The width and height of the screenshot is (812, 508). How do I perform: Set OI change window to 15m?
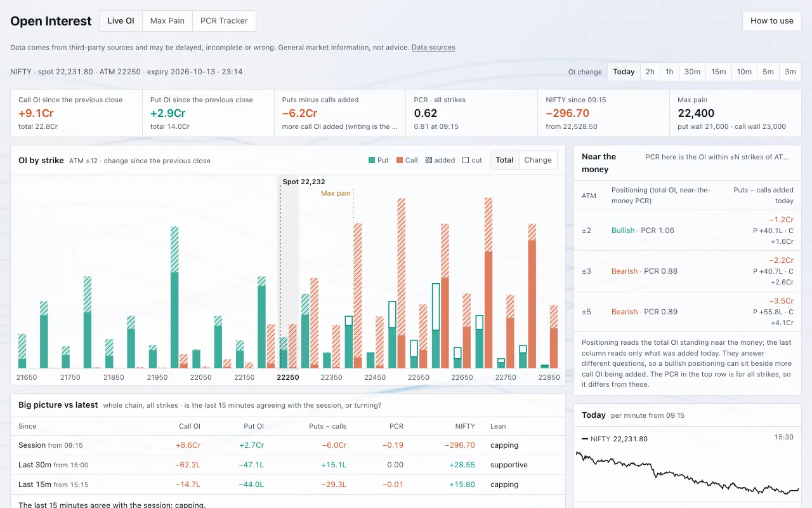point(719,72)
